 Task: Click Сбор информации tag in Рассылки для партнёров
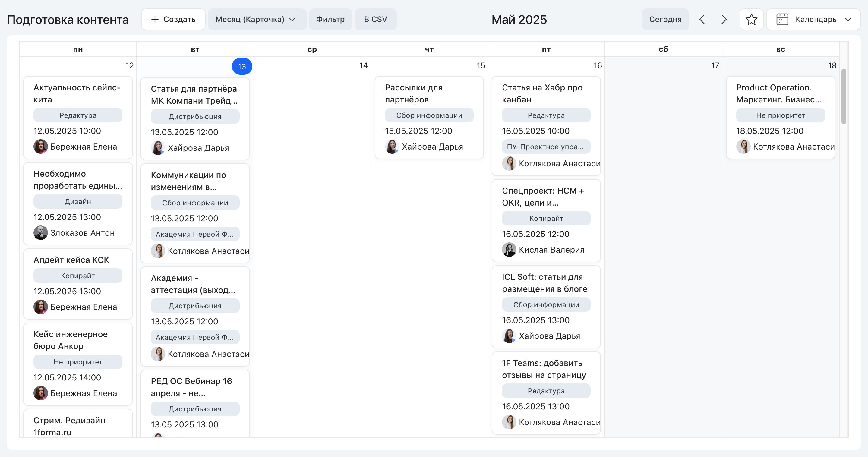click(x=429, y=115)
